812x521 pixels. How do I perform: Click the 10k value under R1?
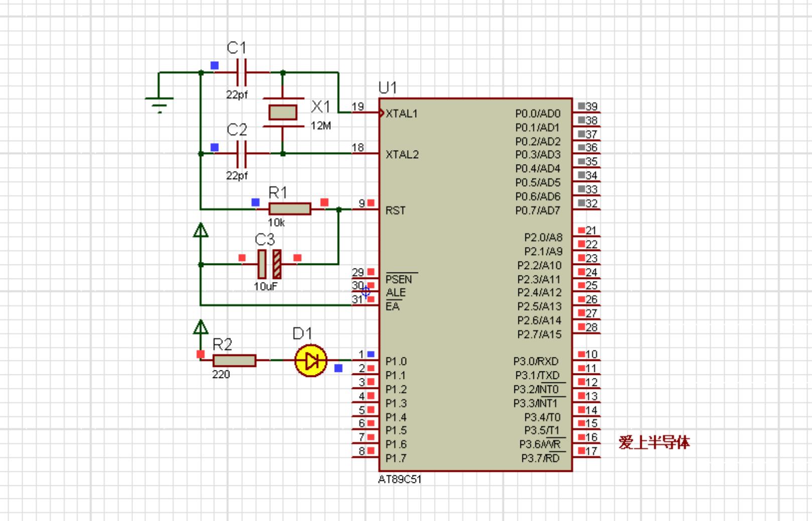[x=276, y=222]
